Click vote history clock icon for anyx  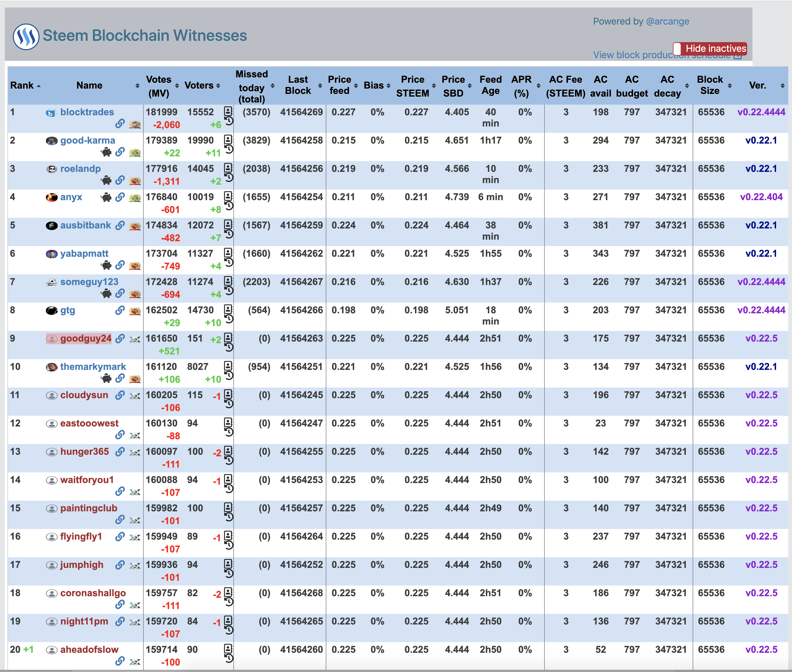coord(229,206)
